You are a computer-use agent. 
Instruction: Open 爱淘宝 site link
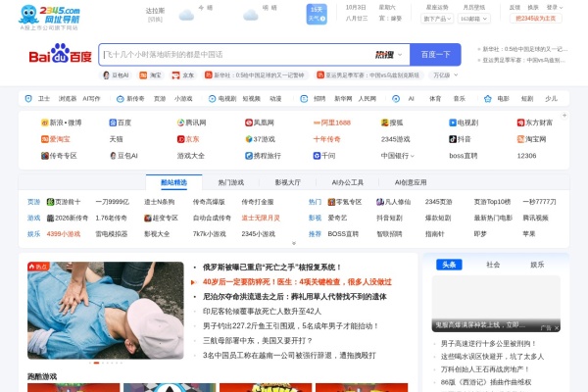pos(56,139)
